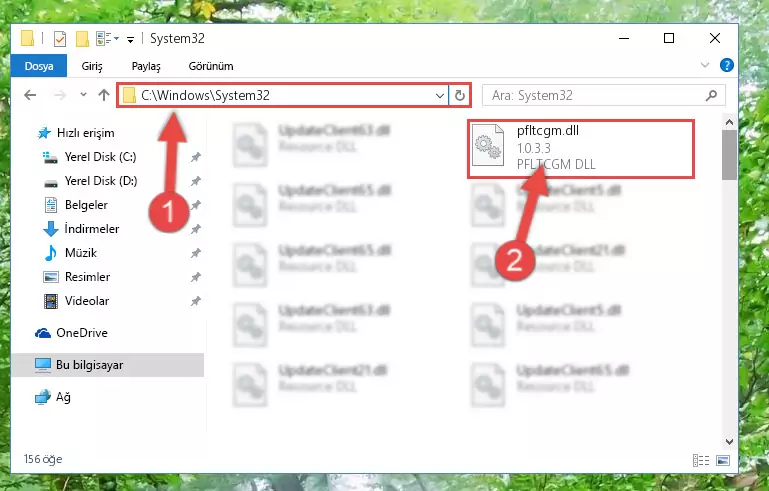Switch to the Görünüm ribbon tab
Viewport: 769px width, 491px height.
tap(211, 66)
